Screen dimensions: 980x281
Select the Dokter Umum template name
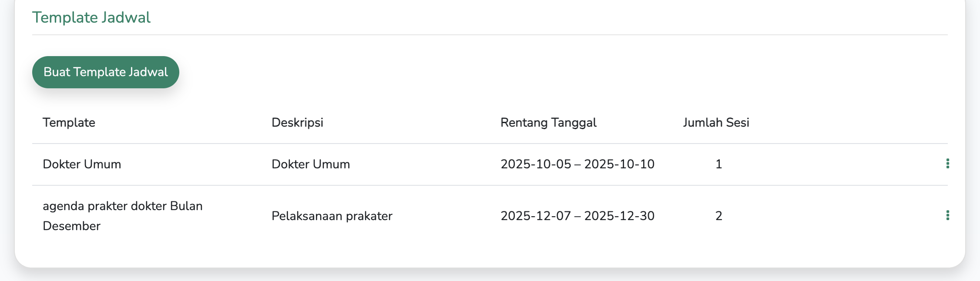tap(82, 164)
